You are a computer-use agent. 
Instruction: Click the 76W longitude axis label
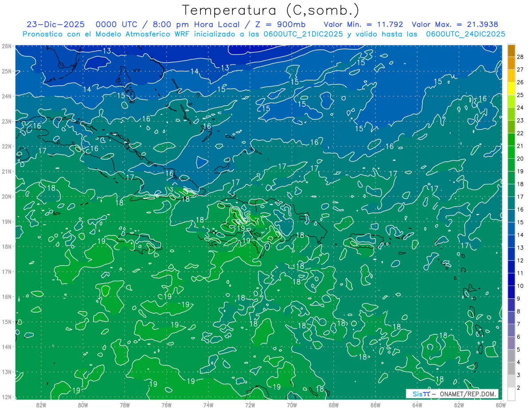[166, 405]
